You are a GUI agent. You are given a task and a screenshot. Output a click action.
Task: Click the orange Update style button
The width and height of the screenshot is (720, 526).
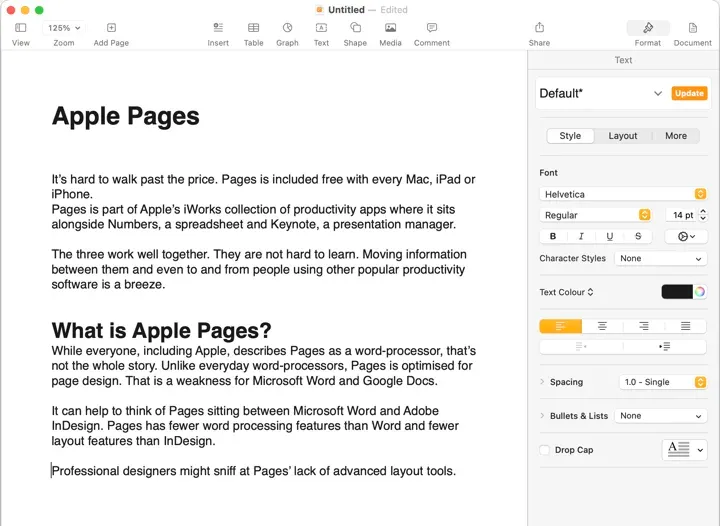point(689,93)
